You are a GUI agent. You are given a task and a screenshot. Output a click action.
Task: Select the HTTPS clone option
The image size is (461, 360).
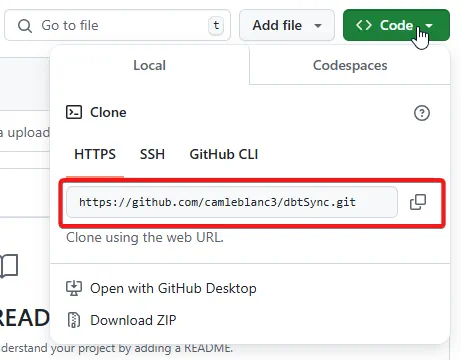pyautogui.click(x=95, y=154)
